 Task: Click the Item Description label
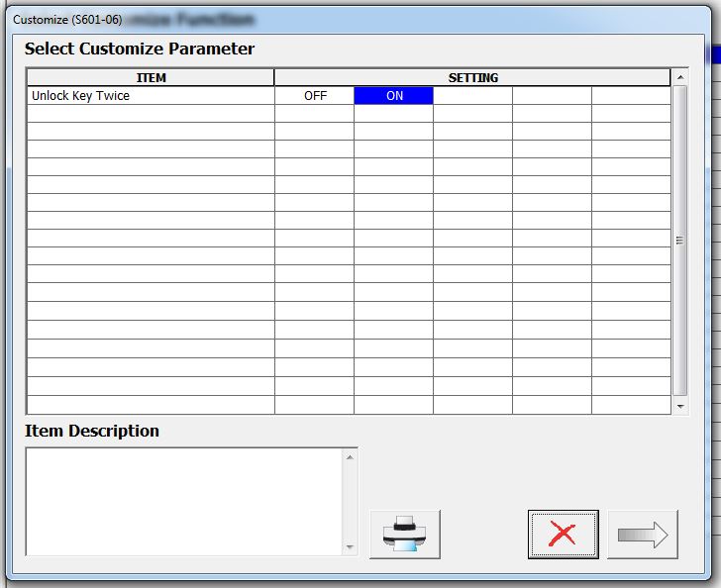tap(92, 431)
